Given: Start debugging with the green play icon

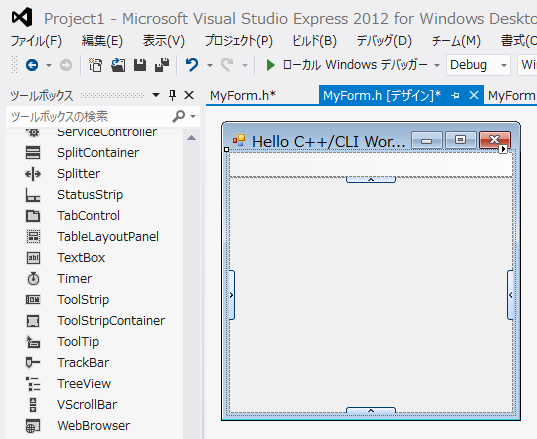Looking at the screenshot, I should [x=271, y=65].
